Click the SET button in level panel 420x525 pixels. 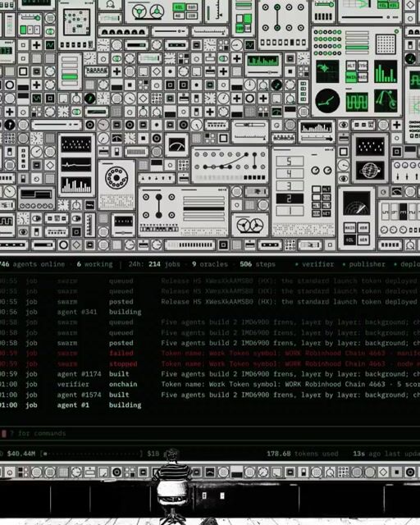(326, 213)
